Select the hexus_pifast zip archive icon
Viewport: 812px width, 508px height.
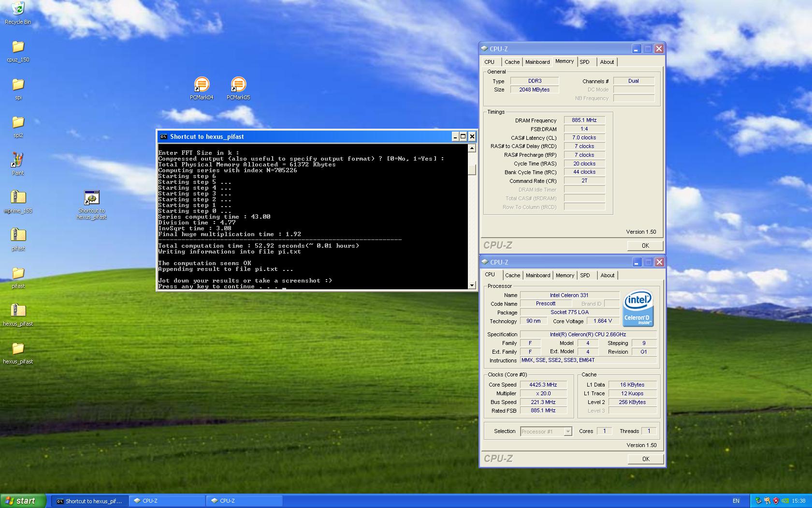[x=18, y=314]
